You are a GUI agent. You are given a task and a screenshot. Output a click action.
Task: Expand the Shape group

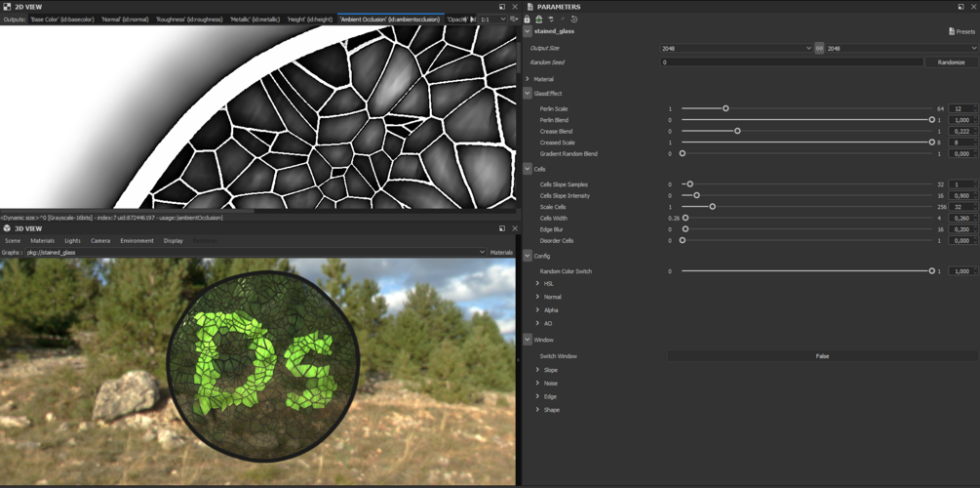[537, 410]
